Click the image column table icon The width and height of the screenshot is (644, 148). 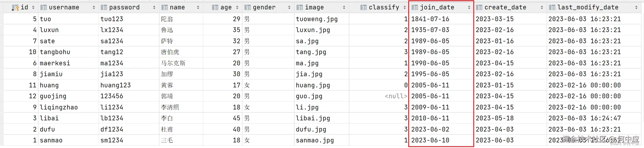click(x=300, y=8)
